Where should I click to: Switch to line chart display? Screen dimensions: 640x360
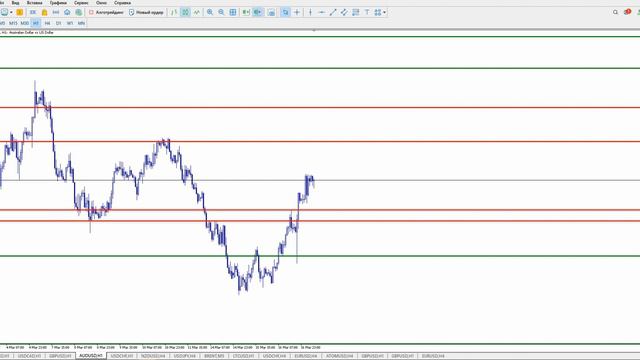tap(197, 12)
